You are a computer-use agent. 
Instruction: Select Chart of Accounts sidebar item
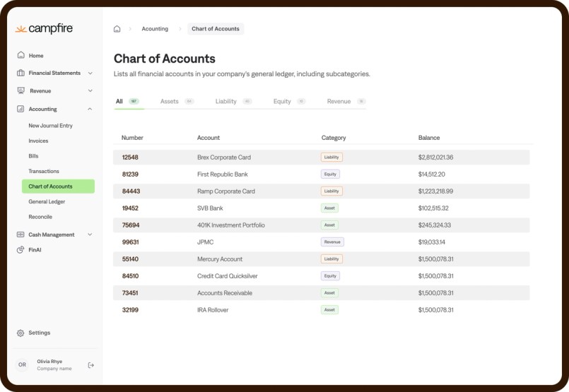(58, 186)
